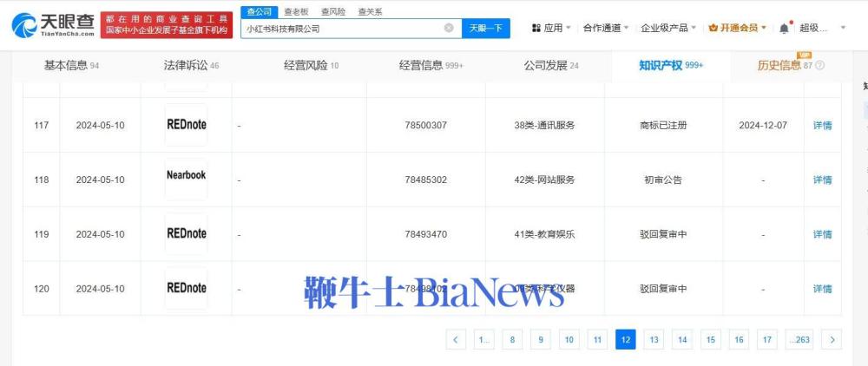This screenshot has height=366, width=868.
Task: Go to page 8
Action: [512, 339]
